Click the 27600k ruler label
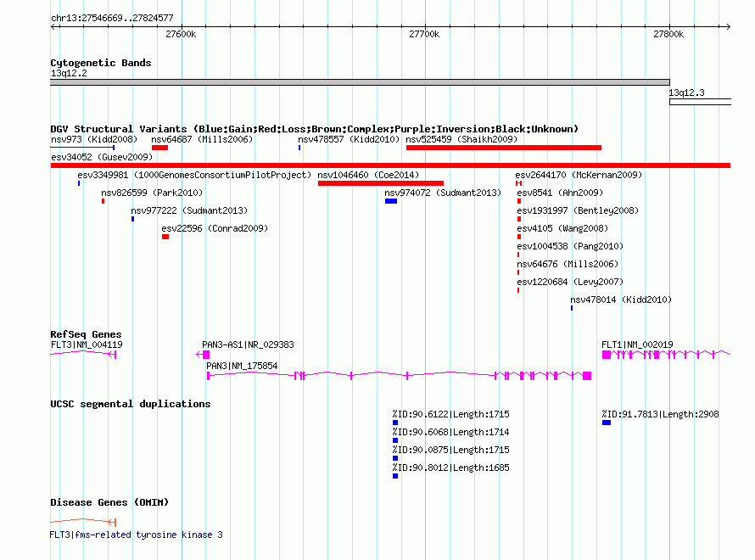The width and height of the screenshot is (755, 560). (181, 34)
